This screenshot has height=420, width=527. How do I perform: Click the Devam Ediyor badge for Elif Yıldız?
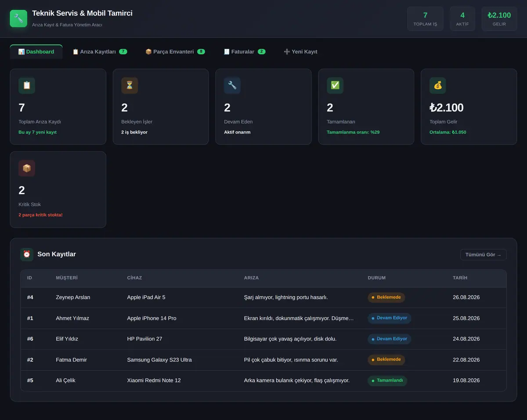click(389, 339)
